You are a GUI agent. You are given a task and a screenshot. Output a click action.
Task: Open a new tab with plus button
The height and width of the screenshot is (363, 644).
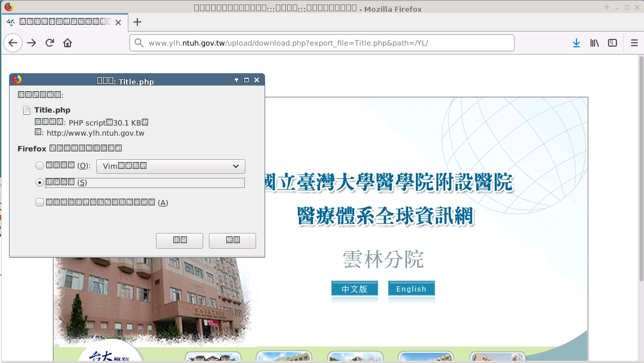[137, 22]
